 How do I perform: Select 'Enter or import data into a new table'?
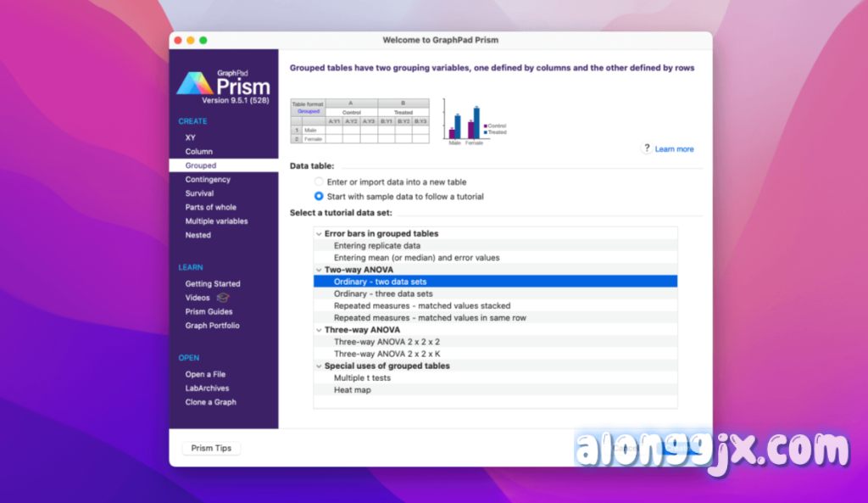pos(319,182)
